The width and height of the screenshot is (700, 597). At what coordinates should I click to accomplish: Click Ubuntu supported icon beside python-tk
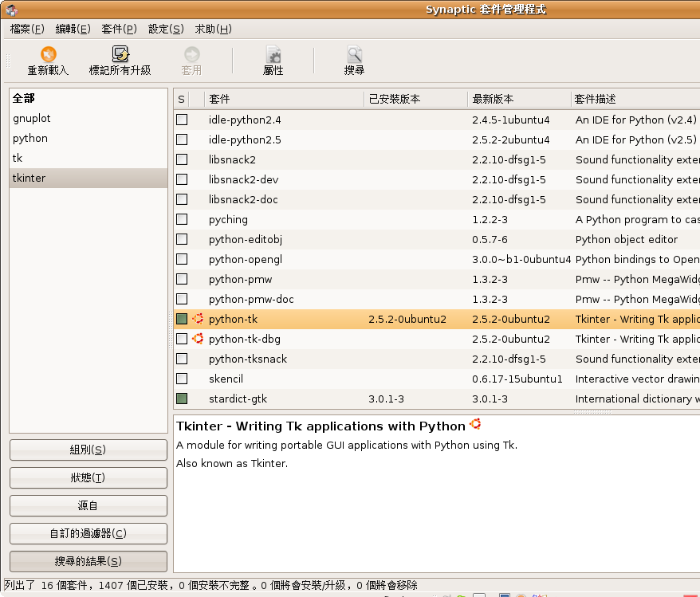(x=198, y=319)
